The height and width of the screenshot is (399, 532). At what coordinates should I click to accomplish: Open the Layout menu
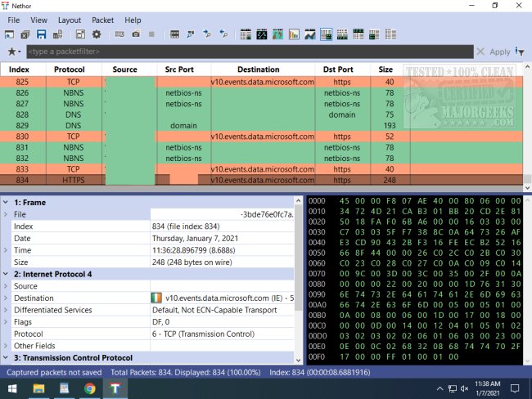(70, 20)
